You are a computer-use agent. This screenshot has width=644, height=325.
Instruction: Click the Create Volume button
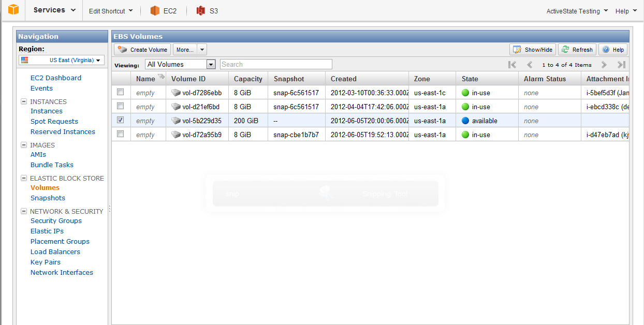pos(143,50)
